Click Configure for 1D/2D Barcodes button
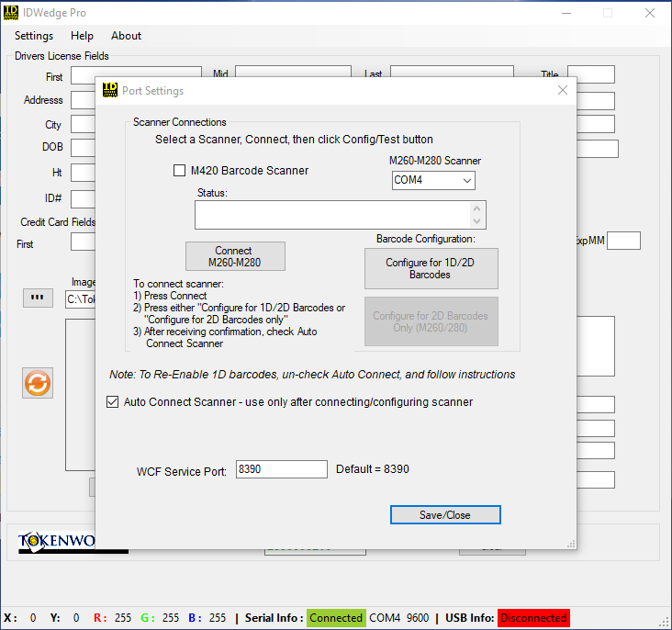 point(431,268)
